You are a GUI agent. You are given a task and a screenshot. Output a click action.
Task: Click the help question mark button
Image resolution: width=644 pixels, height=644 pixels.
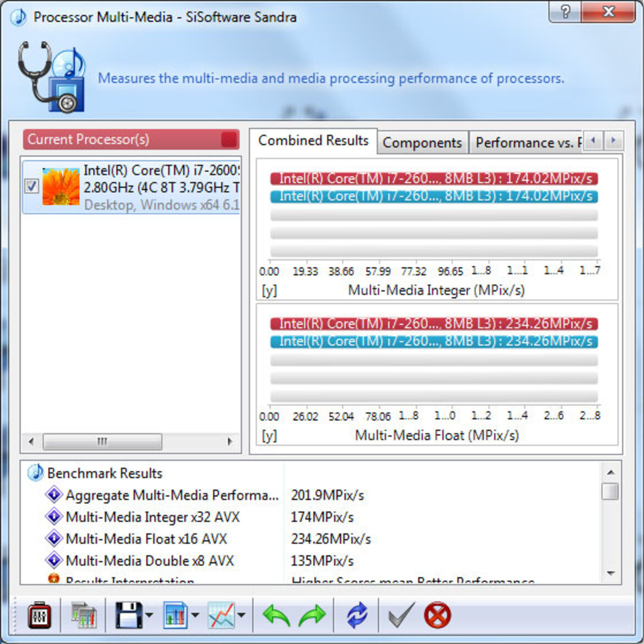coord(565,12)
